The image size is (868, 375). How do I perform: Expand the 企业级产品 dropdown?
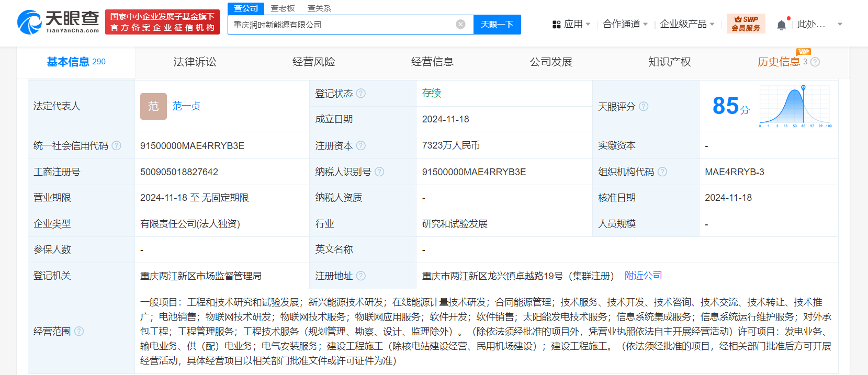point(687,25)
